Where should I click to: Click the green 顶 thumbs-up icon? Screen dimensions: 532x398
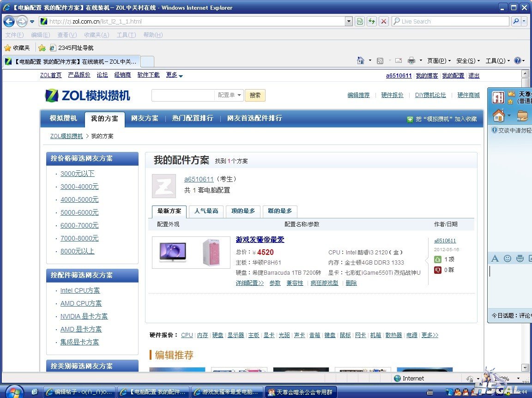point(438,259)
